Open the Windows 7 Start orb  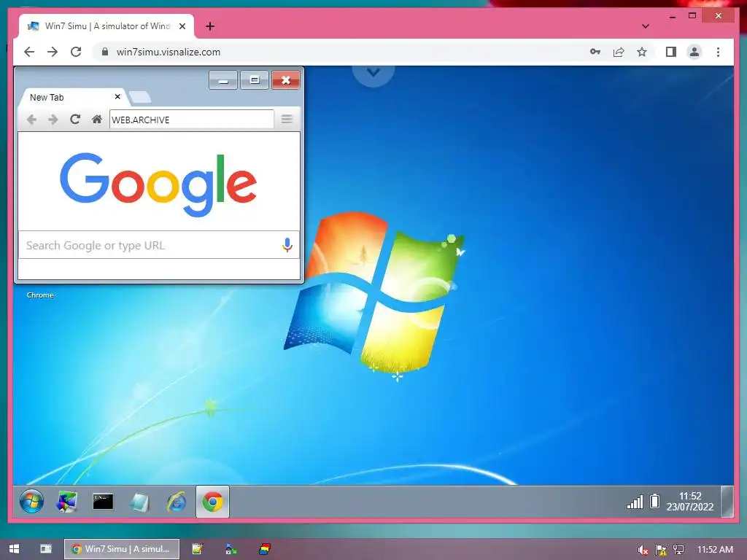coord(31,502)
